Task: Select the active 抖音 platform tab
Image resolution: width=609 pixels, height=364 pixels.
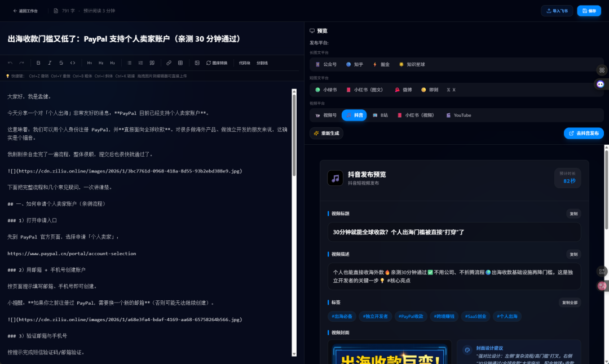Action: click(x=354, y=116)
